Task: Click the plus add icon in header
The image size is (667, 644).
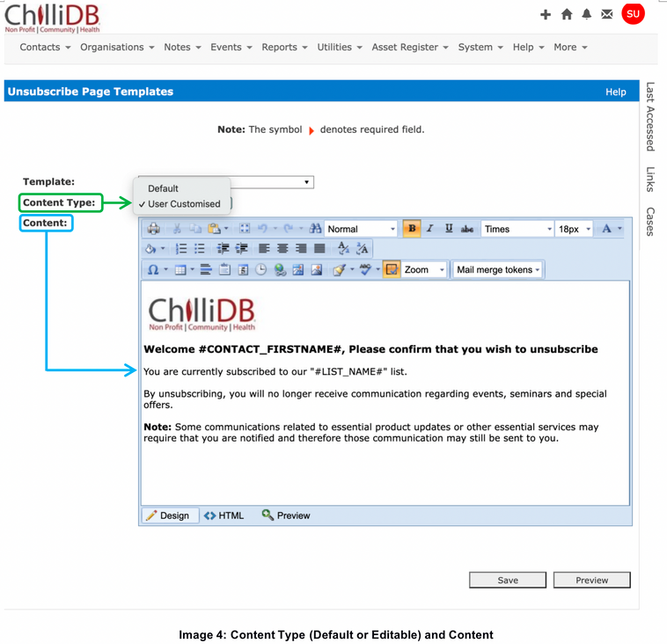Action: click(545, 15)
